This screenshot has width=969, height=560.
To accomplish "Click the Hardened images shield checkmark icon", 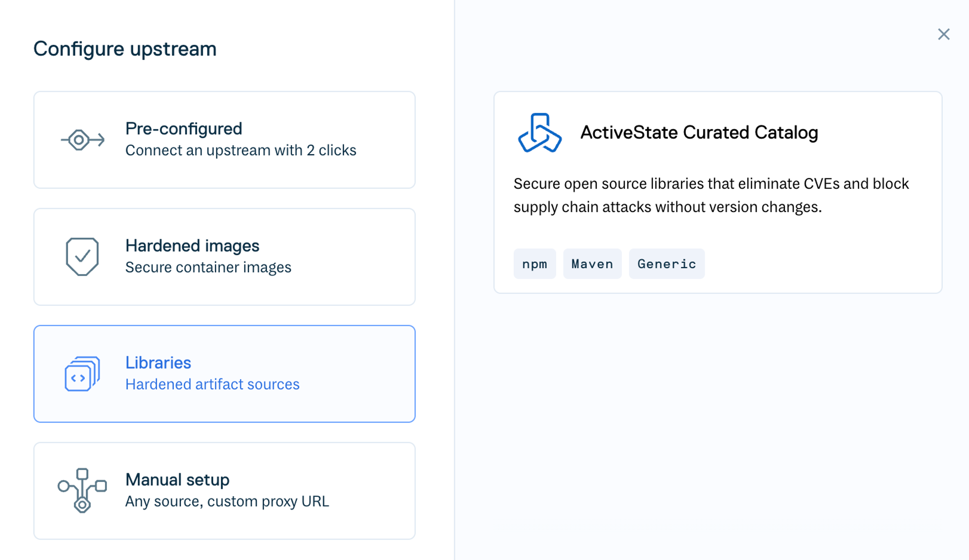I will coord(82,257).
